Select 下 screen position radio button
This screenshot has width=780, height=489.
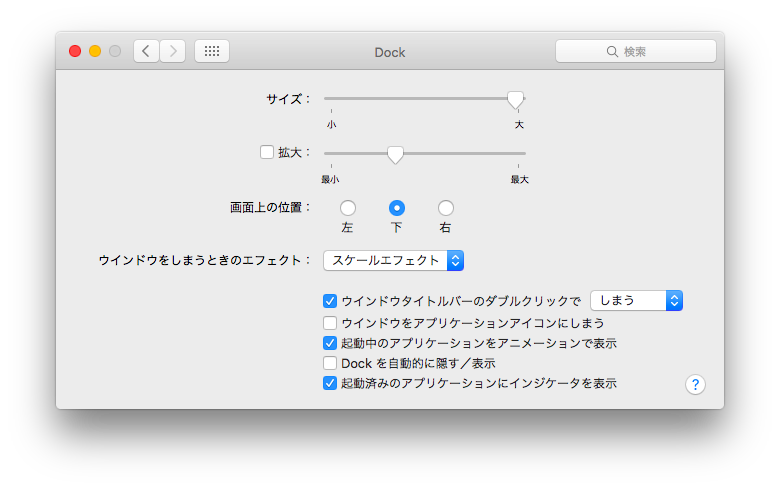(396, 208)
